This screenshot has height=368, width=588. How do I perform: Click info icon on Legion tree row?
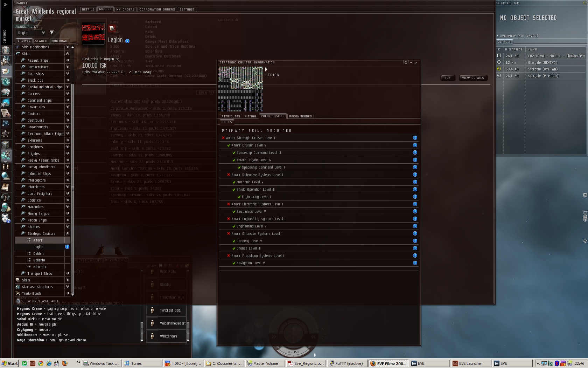point(67,247)
